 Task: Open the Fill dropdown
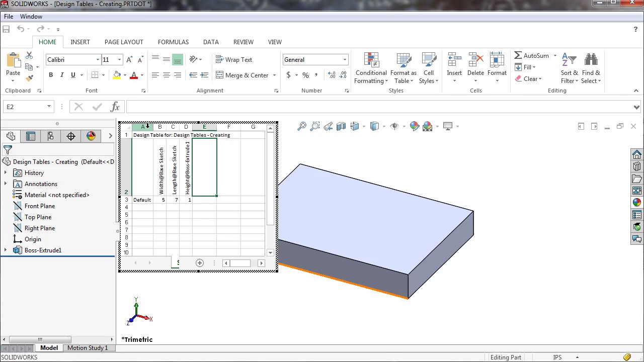(x=525, y=67)
